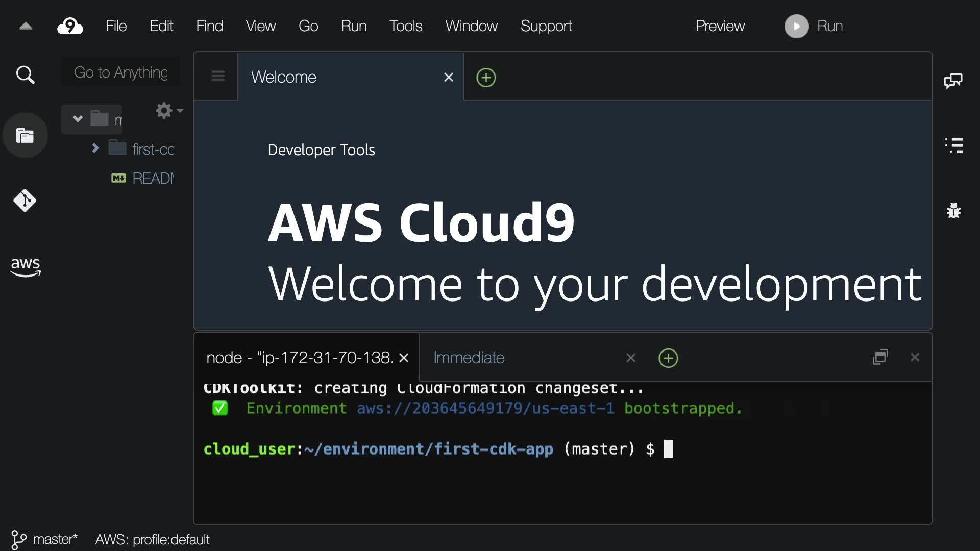This screenshot has width=980, height=551.
Task: Open new tab beside Welcome tab
Action: 486,78
